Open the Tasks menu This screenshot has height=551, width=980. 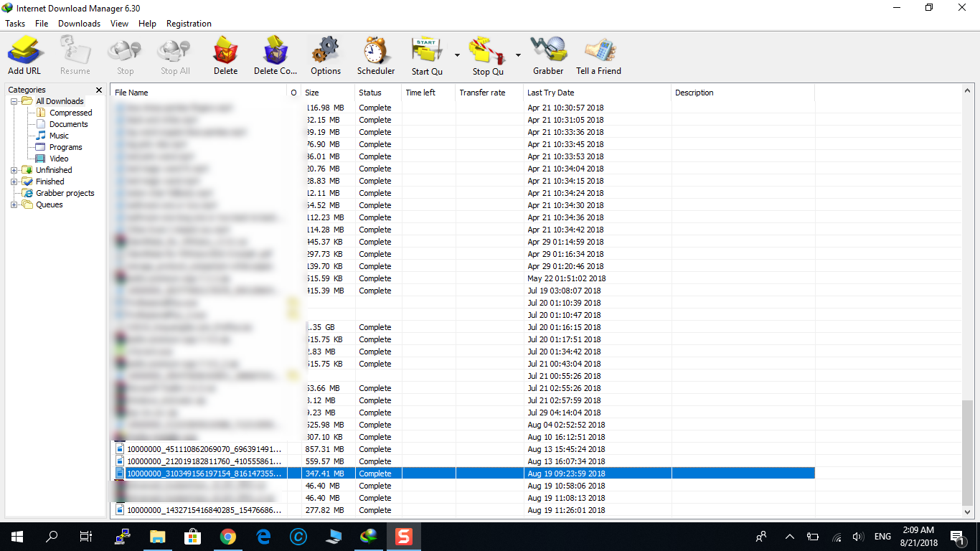click(x=15, y=24)
